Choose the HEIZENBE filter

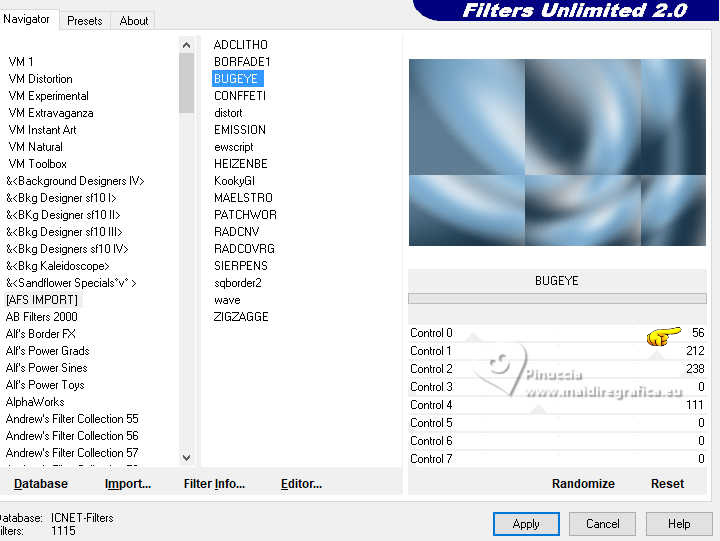point(241,163)
